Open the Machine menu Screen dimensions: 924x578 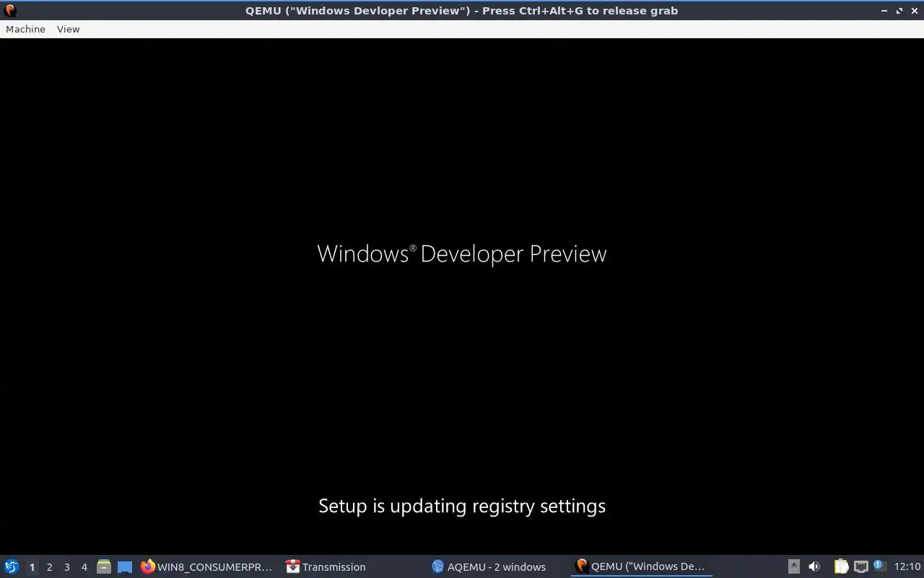tap(25, 29)
